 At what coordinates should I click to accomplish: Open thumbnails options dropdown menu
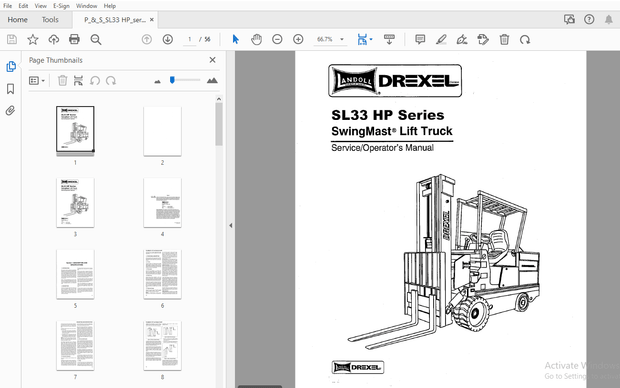[37, 81]
